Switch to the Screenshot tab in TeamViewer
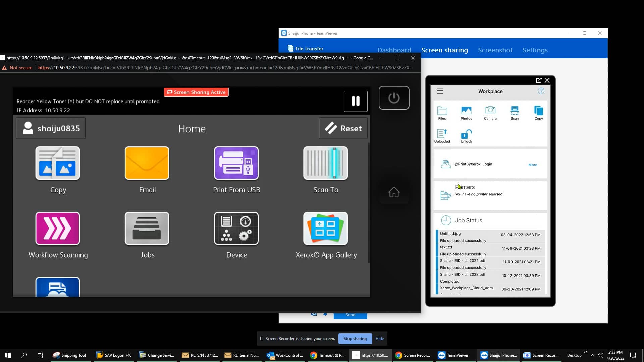Image resolution: width=644 pixels, height=362 pixels. point(495,50)
